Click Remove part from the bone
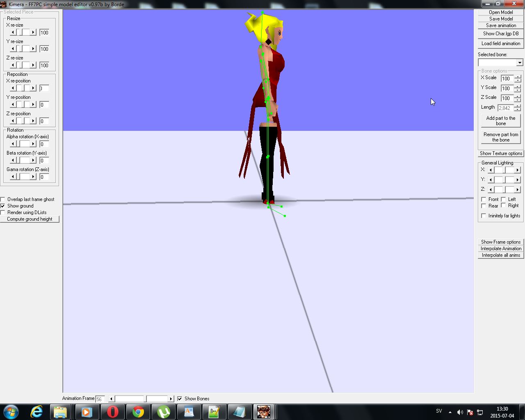Viewport: 525px width, 420px height. point(501,137)
